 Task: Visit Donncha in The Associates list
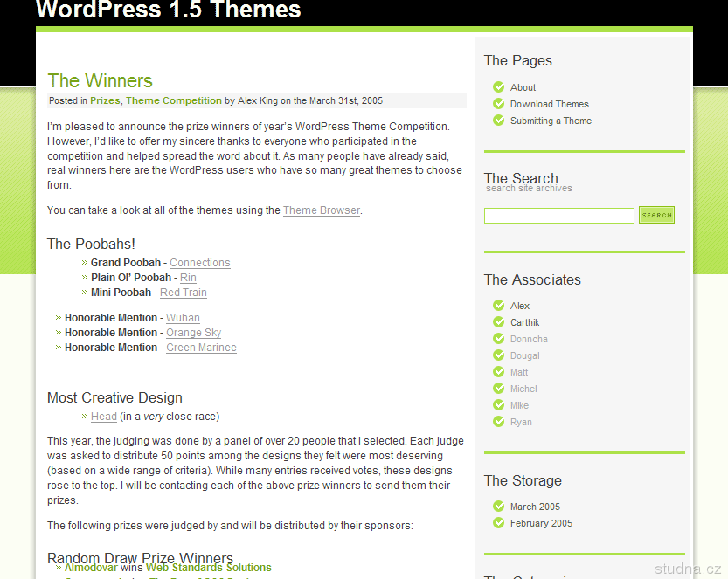[529, 339]
